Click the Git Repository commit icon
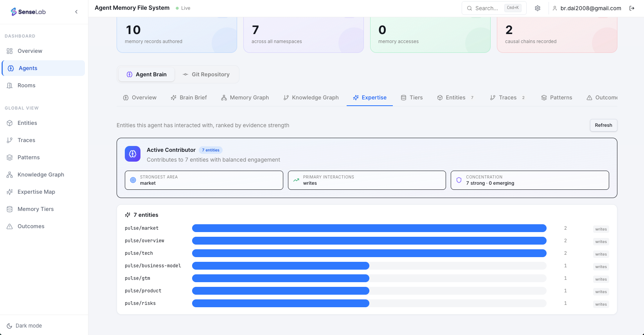Screen dimensions: 644x335 coord(185,74)
